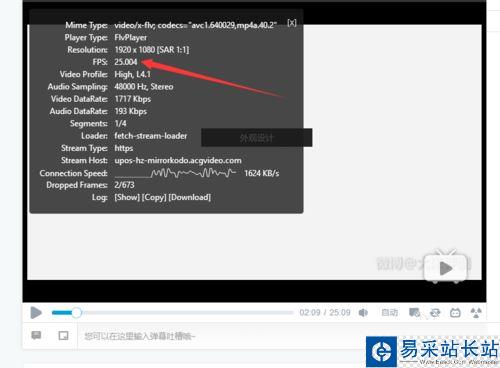Start playback with the play button in control bar

(36, 313)
